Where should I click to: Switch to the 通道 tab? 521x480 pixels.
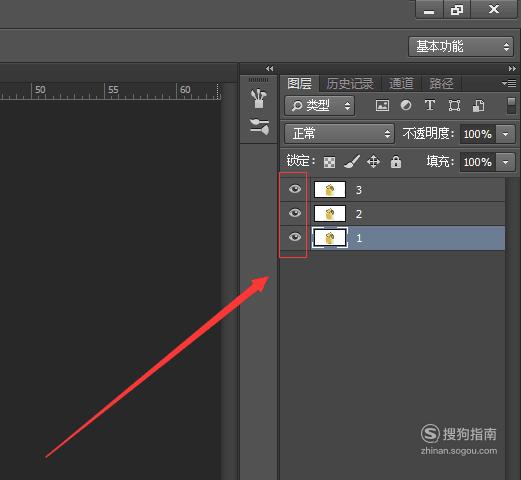(401, 84)
